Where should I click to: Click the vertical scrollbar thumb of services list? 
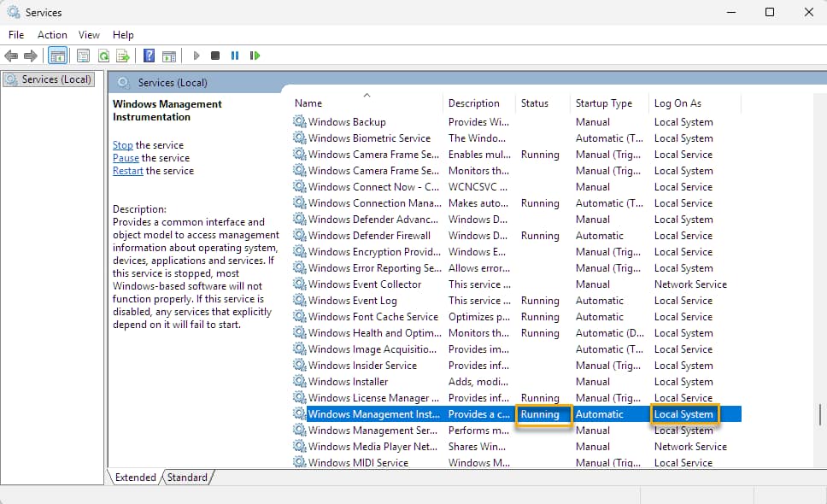(x=820, y=414)
